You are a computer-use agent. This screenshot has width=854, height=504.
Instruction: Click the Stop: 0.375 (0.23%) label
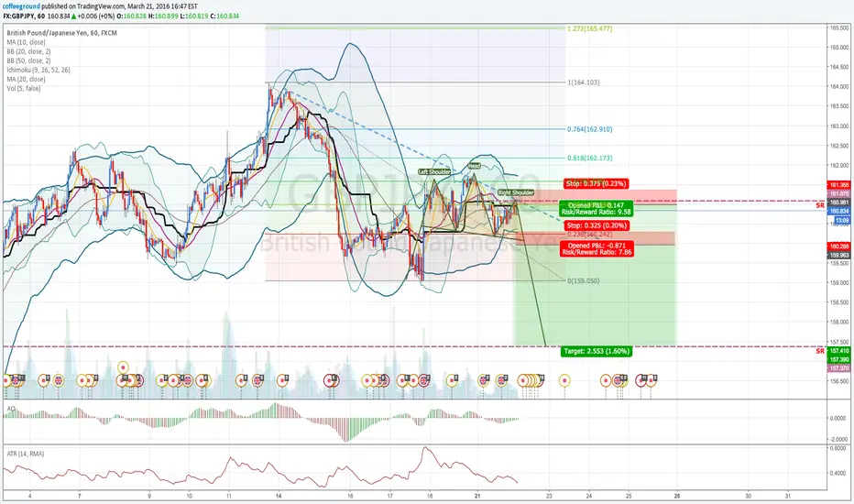(x=596, y=183)
